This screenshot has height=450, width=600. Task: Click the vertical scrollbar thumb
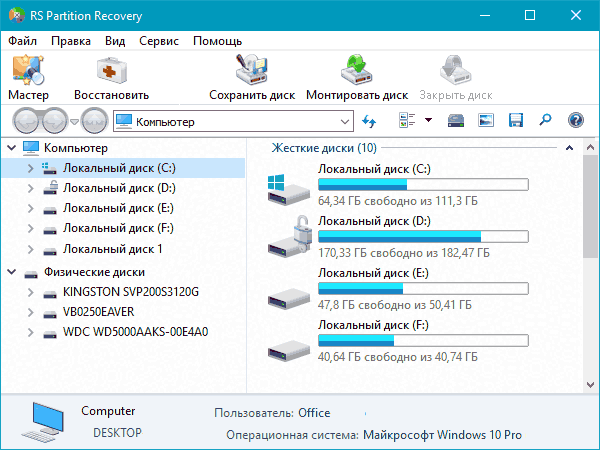click(590, 207)
